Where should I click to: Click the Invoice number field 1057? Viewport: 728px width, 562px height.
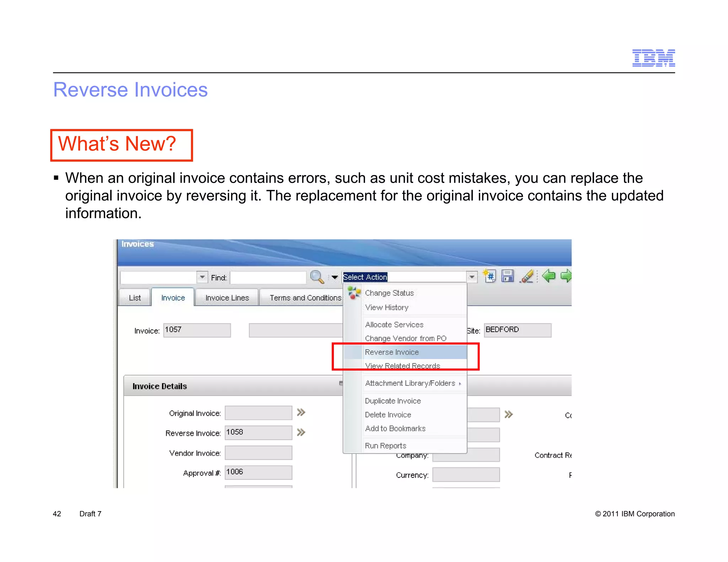coord(197,330)
